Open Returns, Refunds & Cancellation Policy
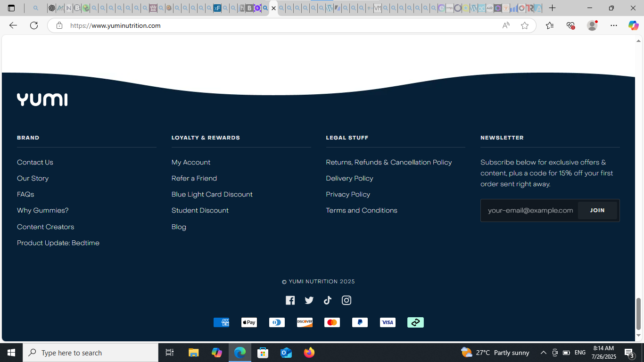The width and height of the screenshot is (644, 362). point(389,162)
